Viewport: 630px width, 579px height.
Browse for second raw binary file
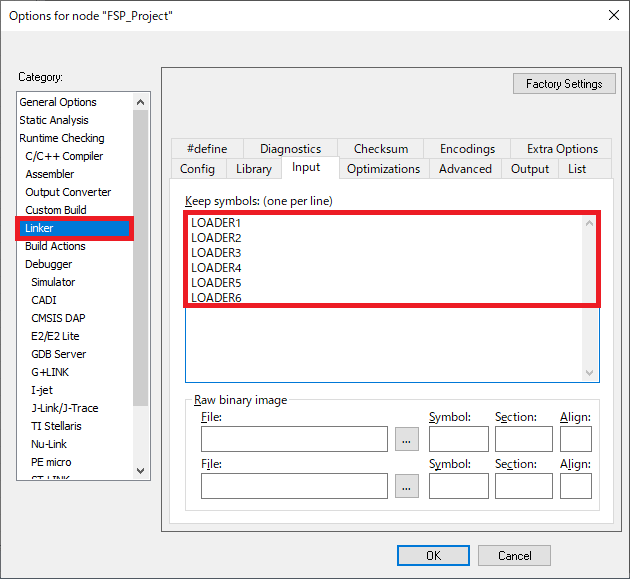tap(407, 486)
